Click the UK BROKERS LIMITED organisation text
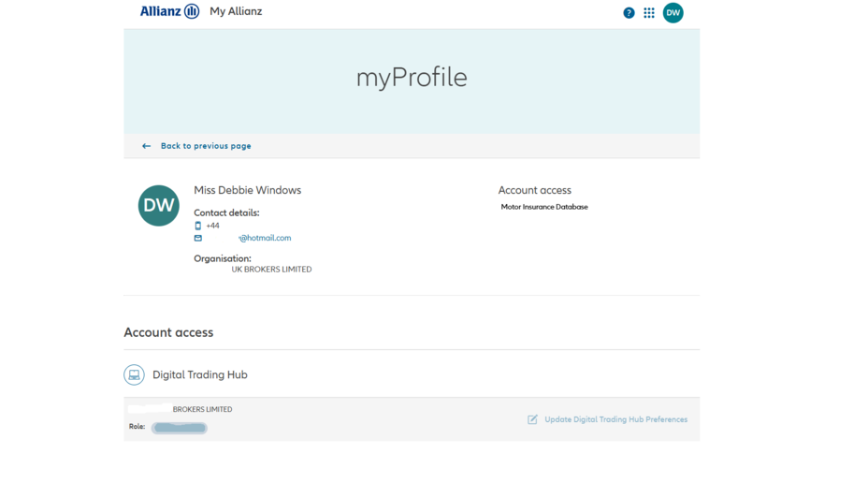Screen dimensions: 868x483 coord(271,270)
